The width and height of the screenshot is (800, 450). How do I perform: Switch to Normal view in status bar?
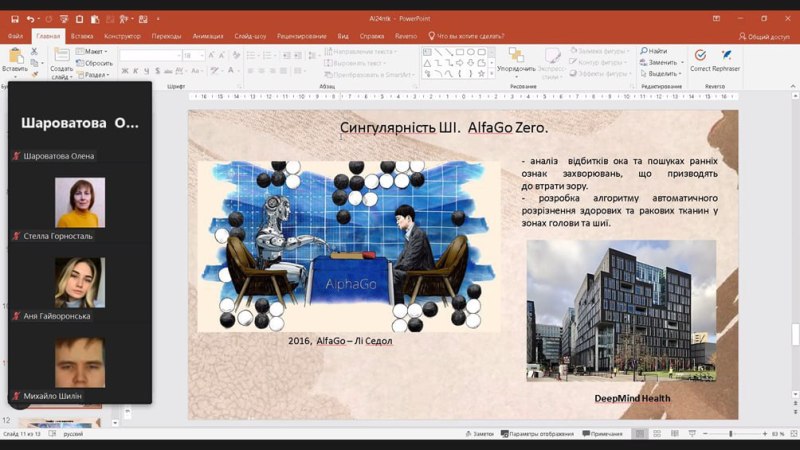(x=639, y=434)
